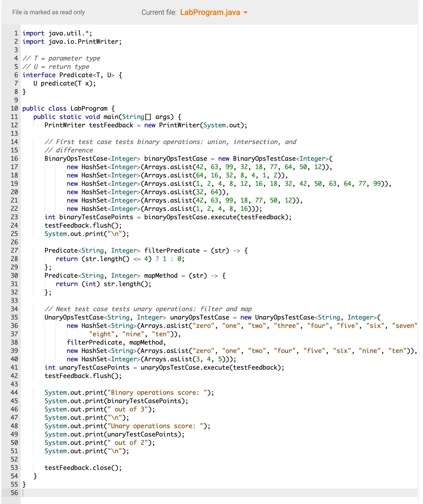Click the LabProgram.java current file name

pos(210,12)
